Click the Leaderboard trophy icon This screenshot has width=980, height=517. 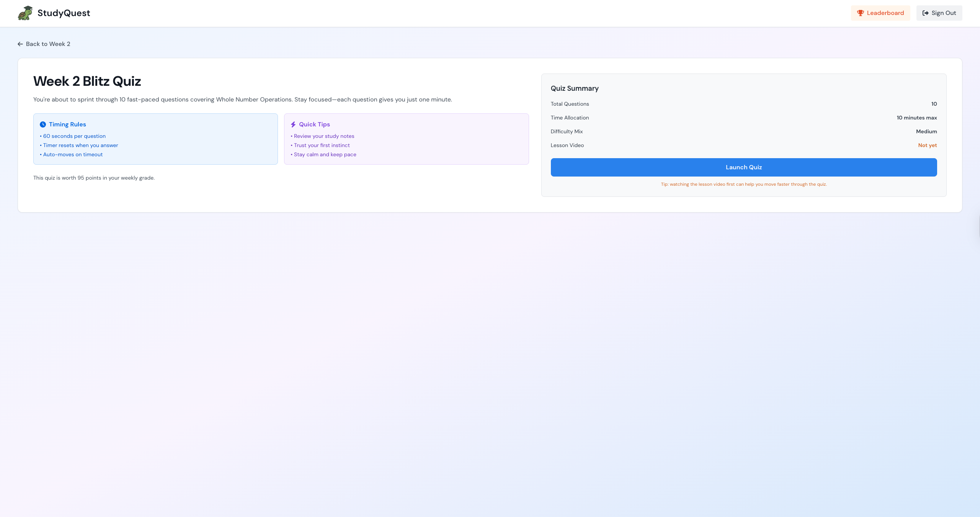860,13
